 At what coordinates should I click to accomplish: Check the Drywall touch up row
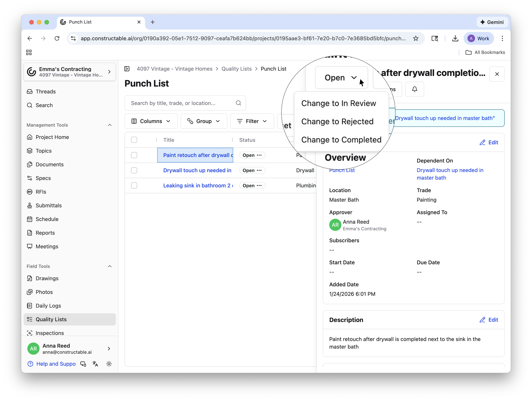pos(134,170)
